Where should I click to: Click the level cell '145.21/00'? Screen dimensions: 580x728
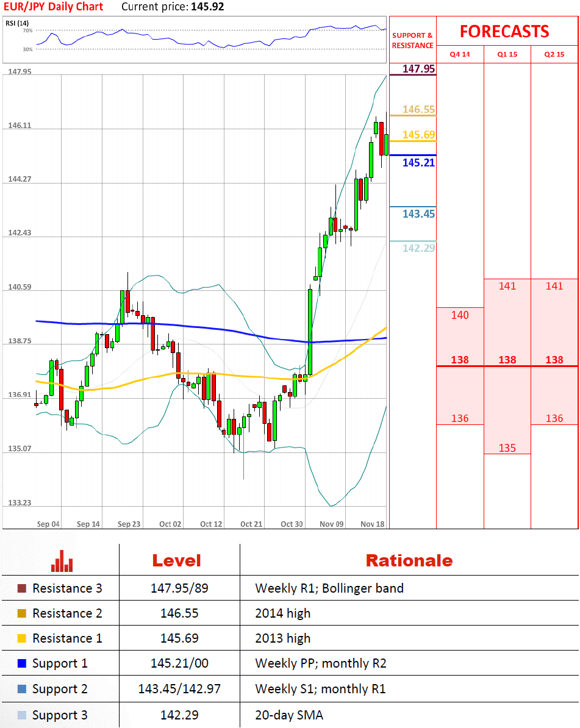click(179, 663)
